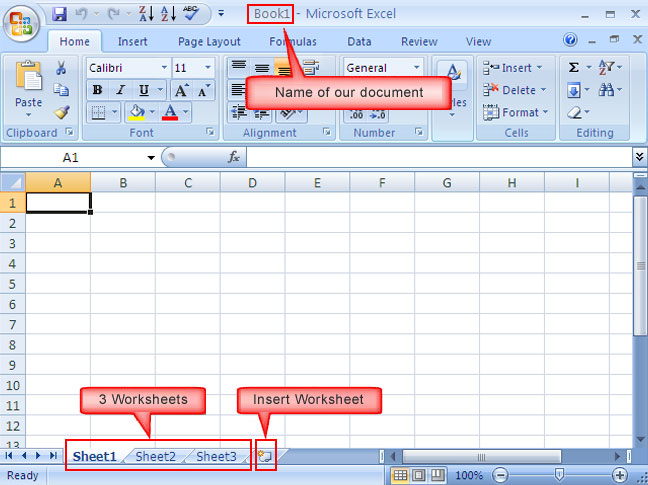Increase the font size
The height and width of the screenshot is (485, 648).
point(181,90)
